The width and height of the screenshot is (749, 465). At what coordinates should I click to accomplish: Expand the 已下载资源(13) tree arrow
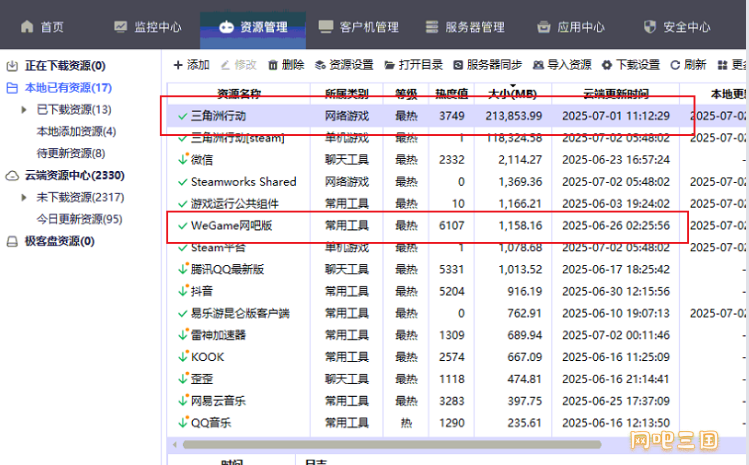pyautogui.click(x=24, y=109)
